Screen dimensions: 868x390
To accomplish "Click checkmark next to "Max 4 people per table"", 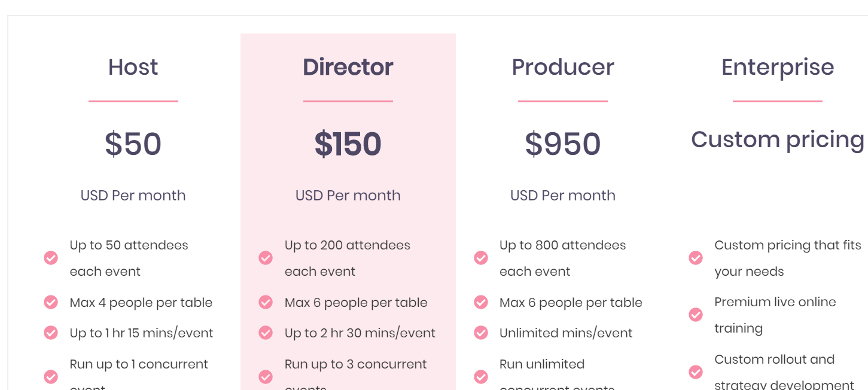I will tap(51, 302).
